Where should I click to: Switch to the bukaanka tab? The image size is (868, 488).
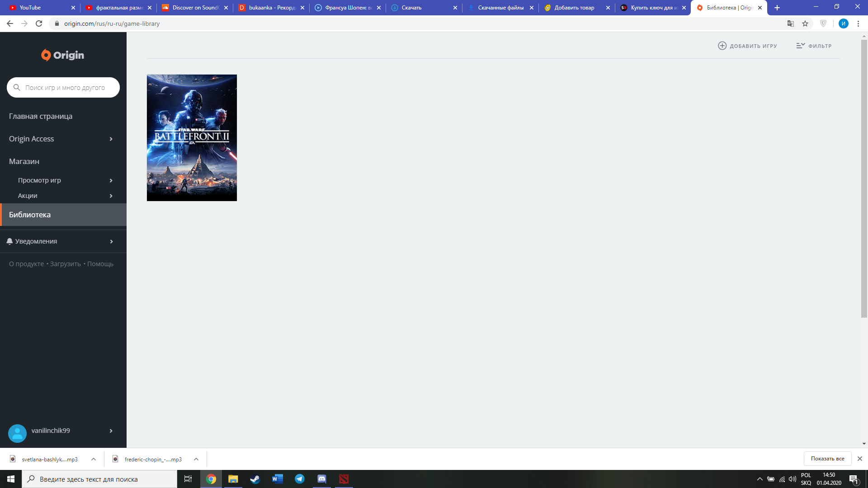[271, 8]
